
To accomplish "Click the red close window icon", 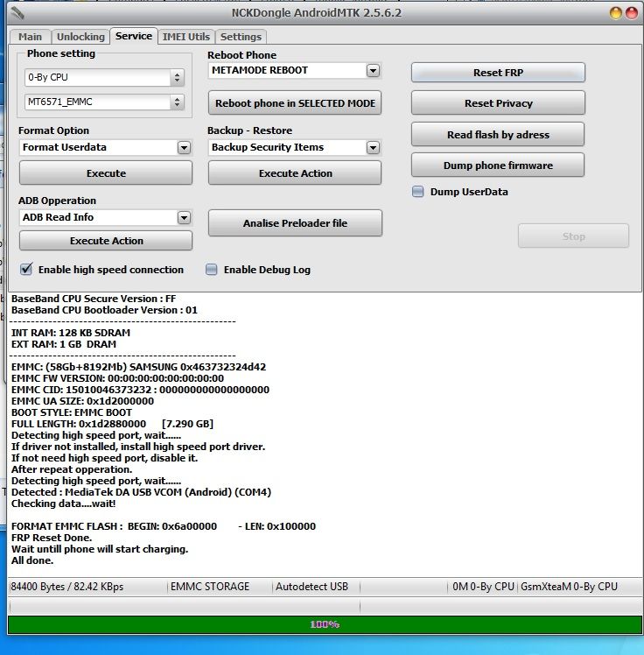I will [632, 12].
